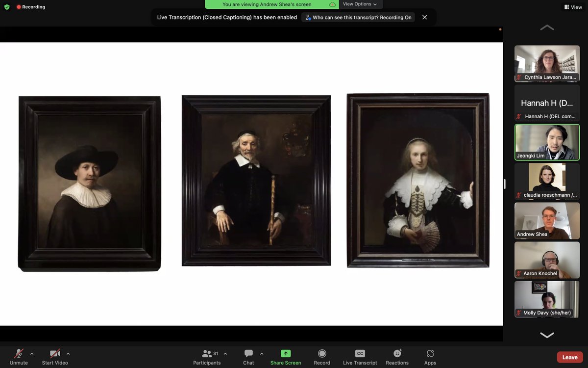The width and height of the screenshot is (588, 368).
Task: Open the View Options dropdown
Action: click(360, 4)
